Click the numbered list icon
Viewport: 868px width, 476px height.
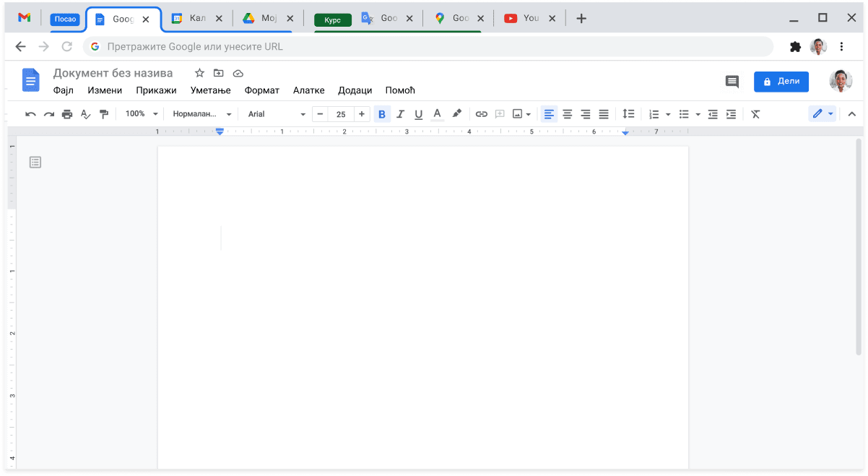tap(654, 114)
